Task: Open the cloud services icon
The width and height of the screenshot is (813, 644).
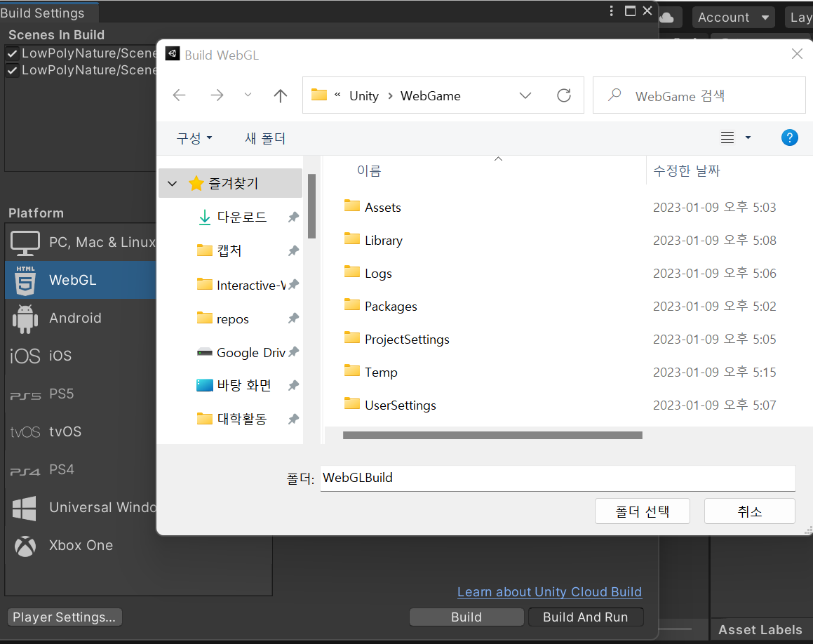Action: tap(667, 18)
